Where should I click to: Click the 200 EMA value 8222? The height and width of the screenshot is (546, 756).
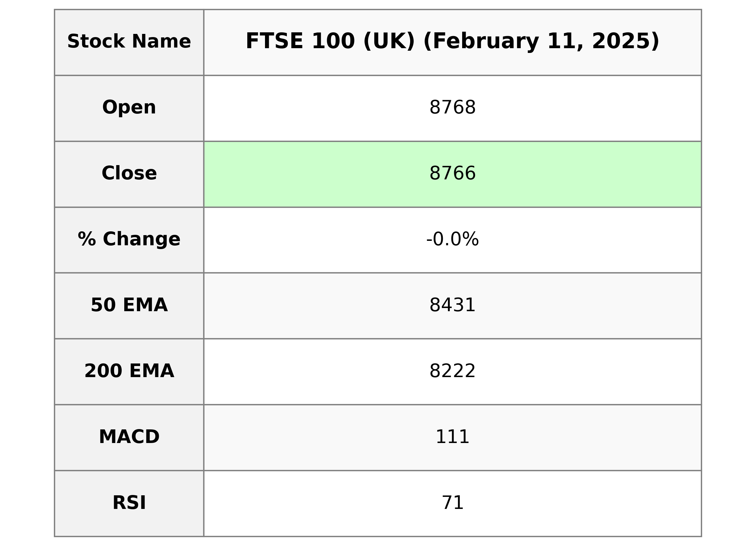pyautogui.click(x=452, y=371)
